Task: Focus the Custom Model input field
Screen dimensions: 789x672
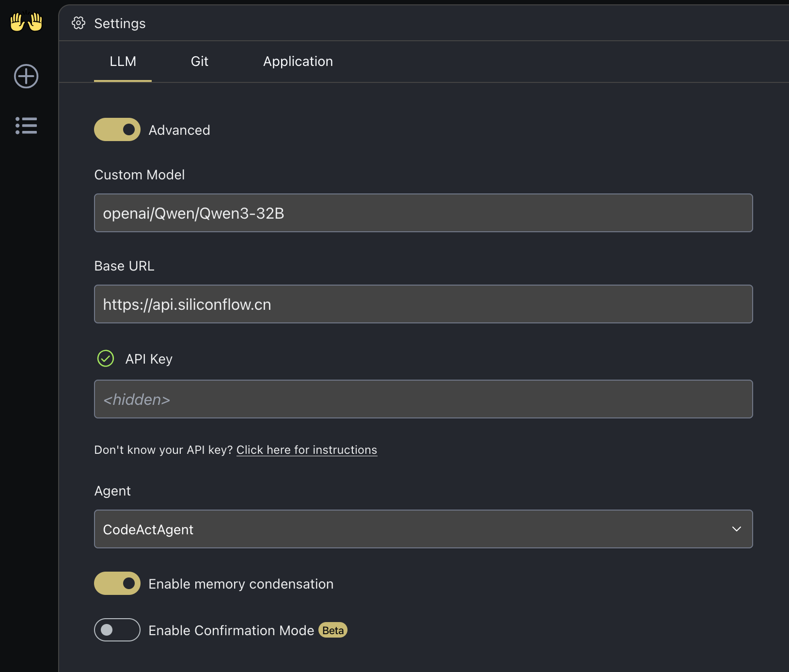Action: click(x=424, y=213)
